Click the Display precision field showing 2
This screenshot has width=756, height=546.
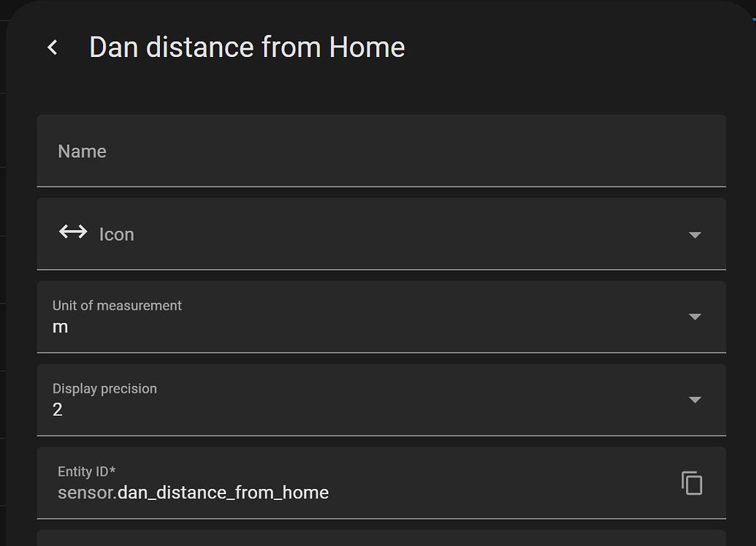click(292, 401)
